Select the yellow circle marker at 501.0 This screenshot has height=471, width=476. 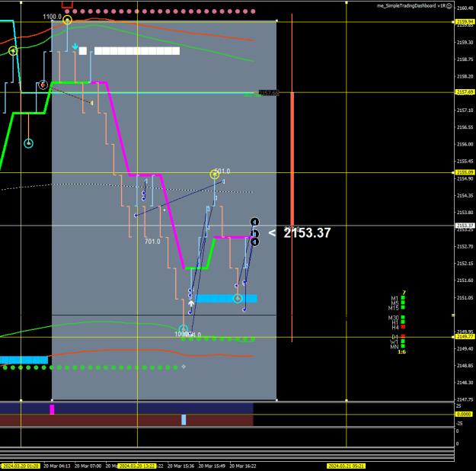(x=215, y=175)
